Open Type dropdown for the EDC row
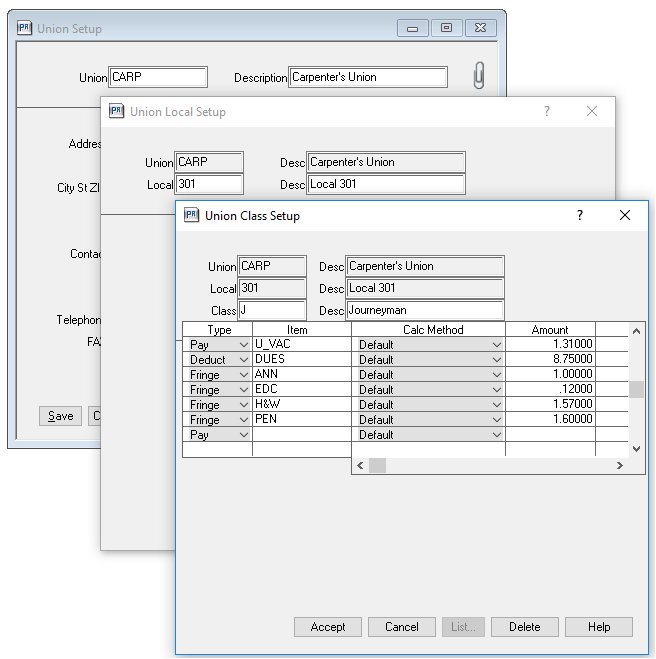656x659 pixels. 244,390
